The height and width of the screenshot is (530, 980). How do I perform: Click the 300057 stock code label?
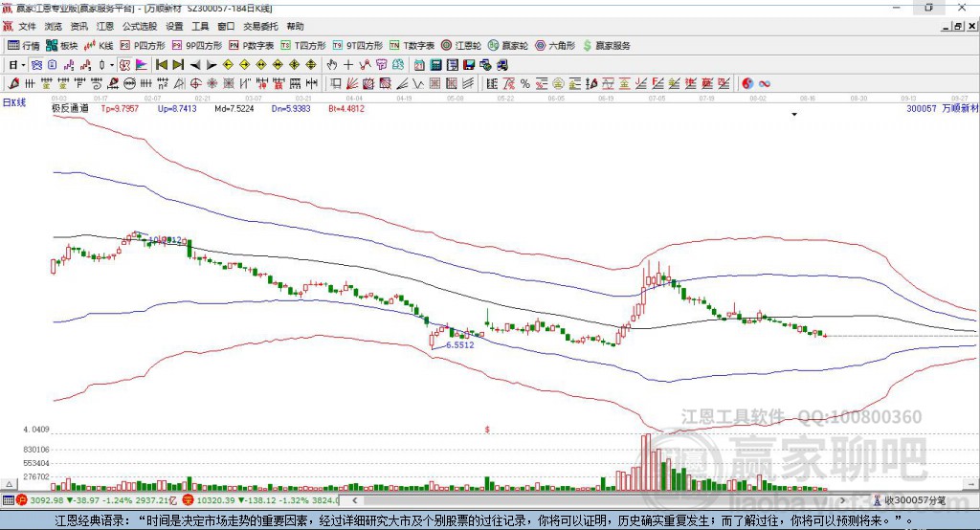pos(922,108)
